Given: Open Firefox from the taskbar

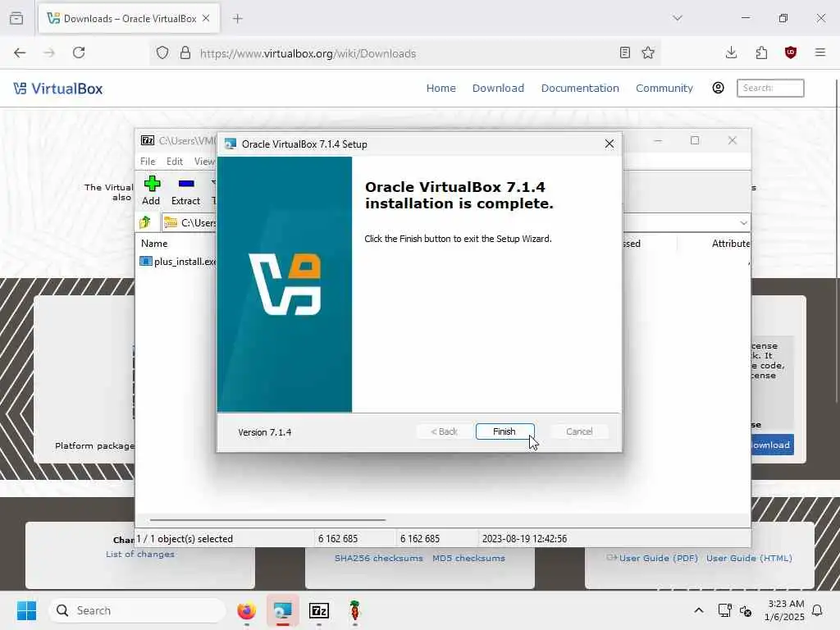Looking at the screenshot, I should [x=246, y=610].
